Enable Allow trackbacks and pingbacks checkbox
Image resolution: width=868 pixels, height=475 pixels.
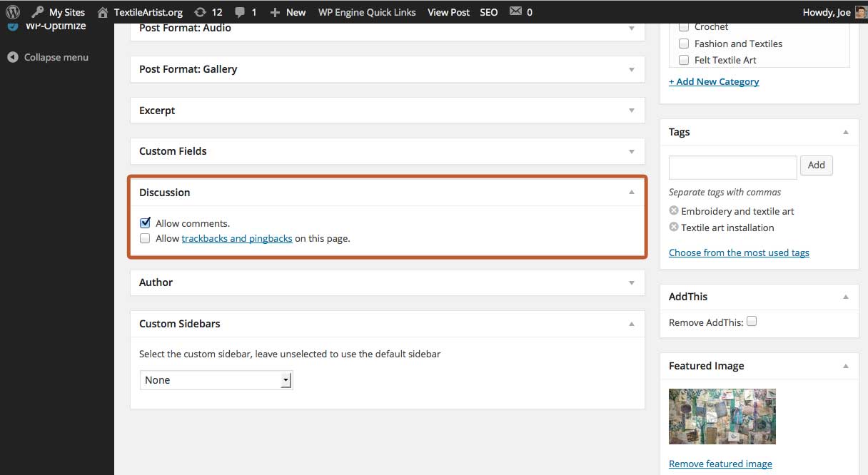pyautogui.click(x=145, y=238)
